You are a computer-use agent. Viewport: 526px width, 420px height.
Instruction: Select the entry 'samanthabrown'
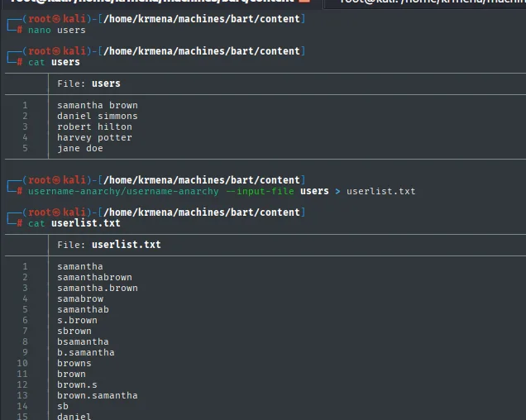pos(94,277)
